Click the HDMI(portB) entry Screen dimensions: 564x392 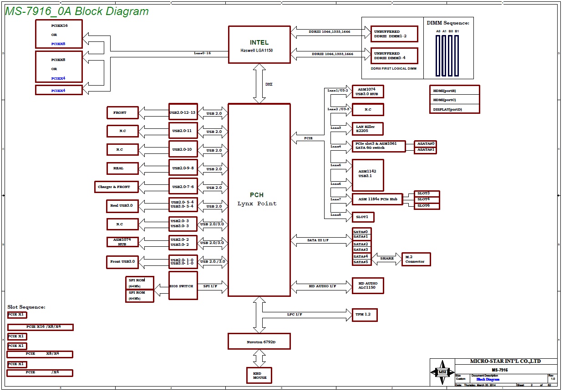tap(454, 90)
